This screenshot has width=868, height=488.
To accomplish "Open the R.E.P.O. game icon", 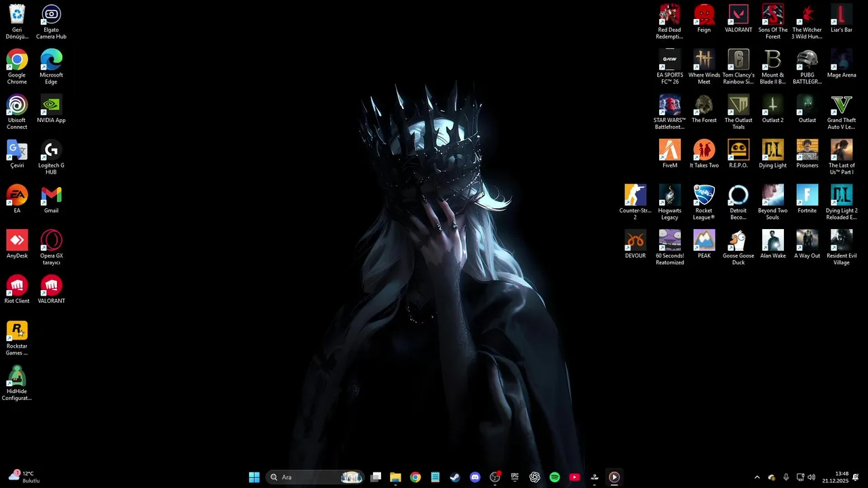I will click(x=738, y=155).
